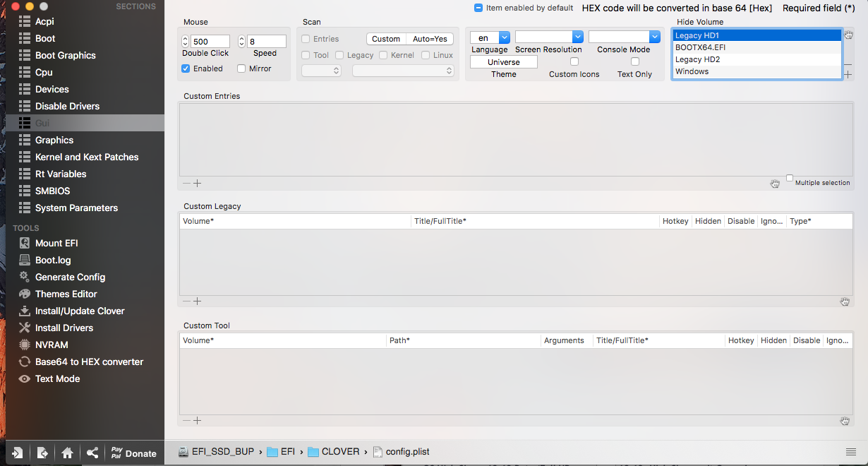This screenshot has width=868, height=466.
Task: Launch the Mount EFI tool
Action: point(56,243)
